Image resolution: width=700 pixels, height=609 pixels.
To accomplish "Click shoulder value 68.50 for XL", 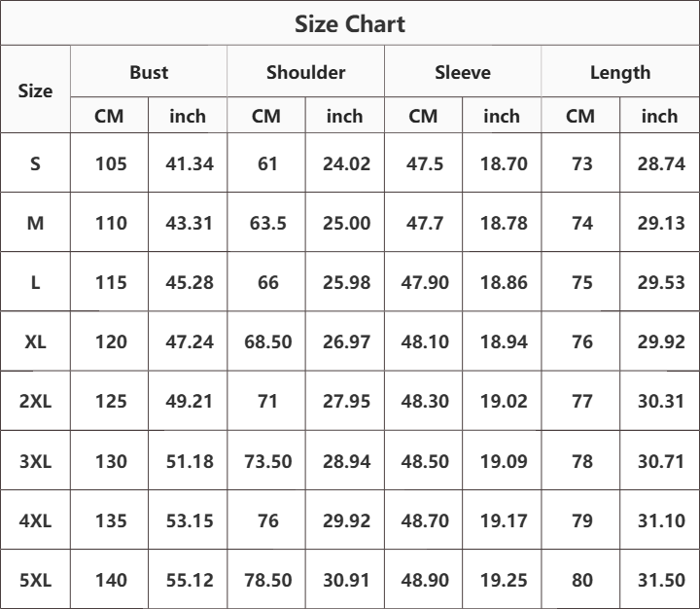I will (x=268, y=341).
